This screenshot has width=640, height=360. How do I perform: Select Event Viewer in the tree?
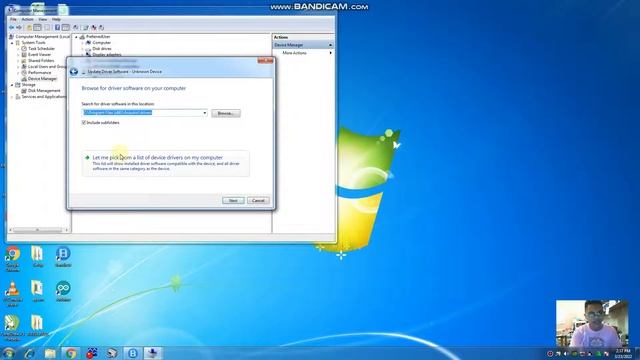[x=39, y=54]
